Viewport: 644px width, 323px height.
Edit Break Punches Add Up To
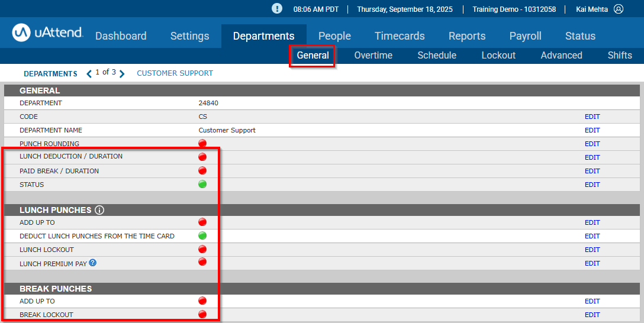(x=593, y=301)
